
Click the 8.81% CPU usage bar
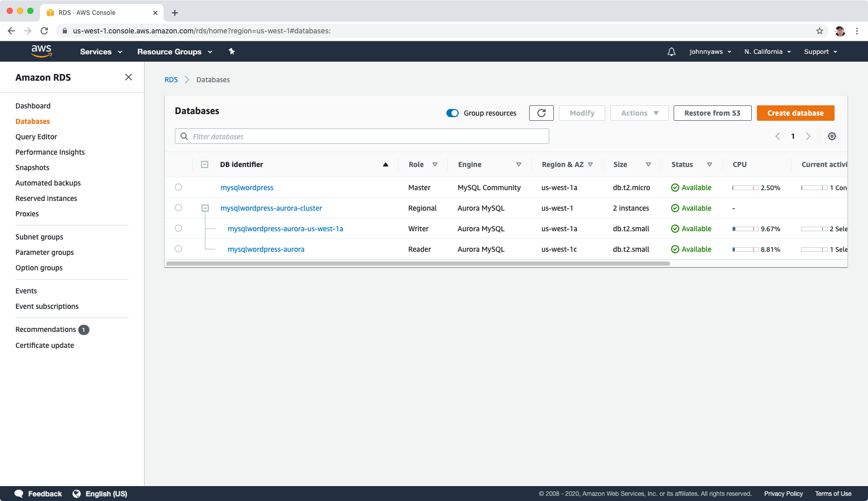point(746,249)
